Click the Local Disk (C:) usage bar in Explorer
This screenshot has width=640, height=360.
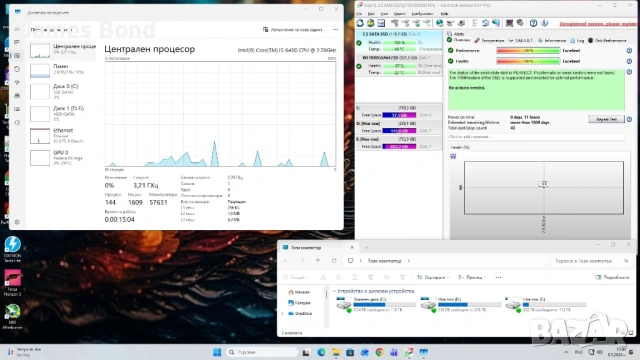coord(384,304)
